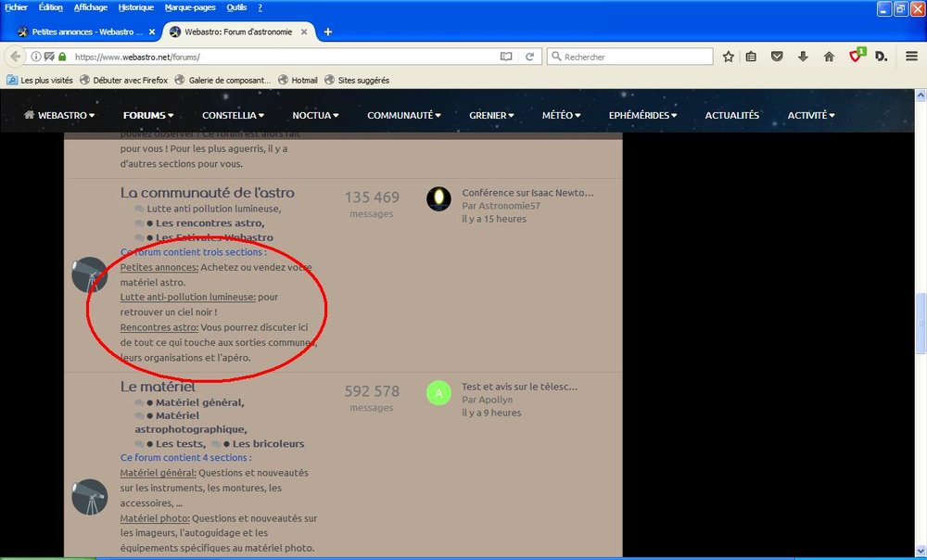Expand the GRENIER dropdown menu

(491, 115)
